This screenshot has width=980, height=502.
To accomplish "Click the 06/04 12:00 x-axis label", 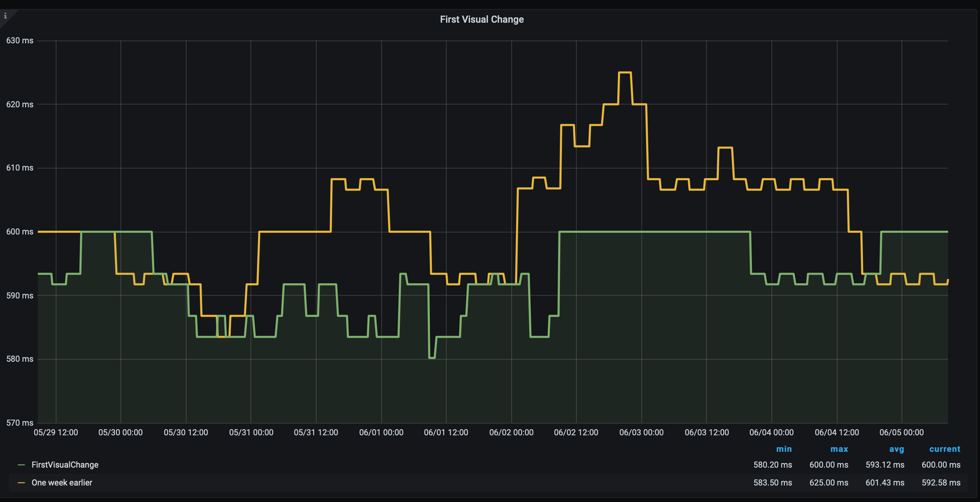I will tap(837, 433).
